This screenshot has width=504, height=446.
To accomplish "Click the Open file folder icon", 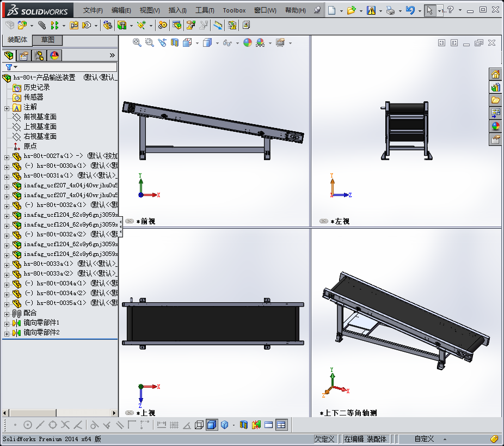I will [x=351, y=10].
